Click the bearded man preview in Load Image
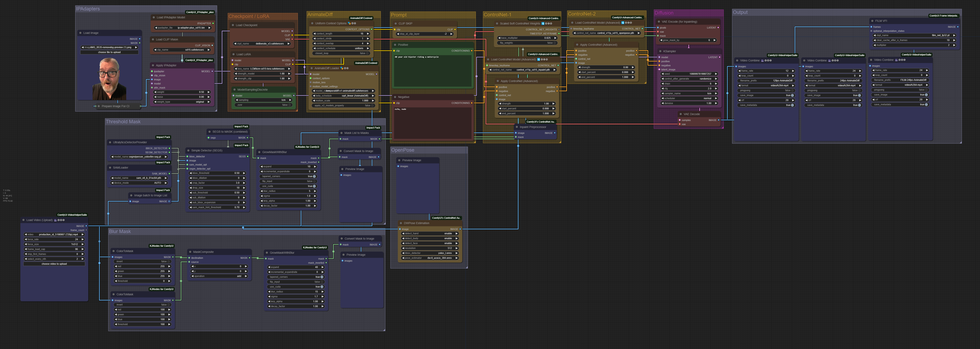 [x=109, y=79]
